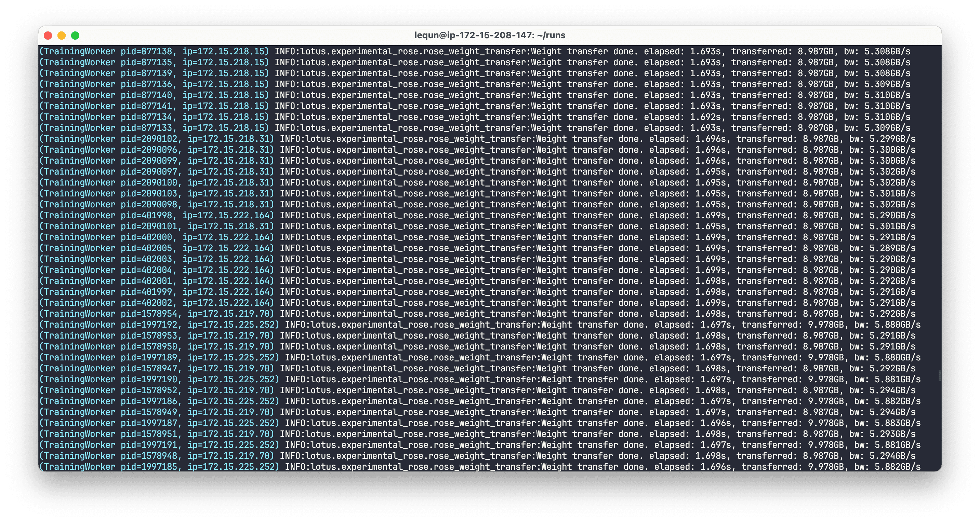Select the log line with pid=2090103

click(477, 193)
